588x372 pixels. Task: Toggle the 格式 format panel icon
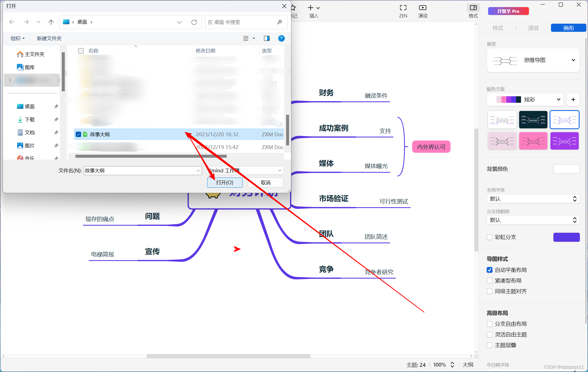pos(473,8)
